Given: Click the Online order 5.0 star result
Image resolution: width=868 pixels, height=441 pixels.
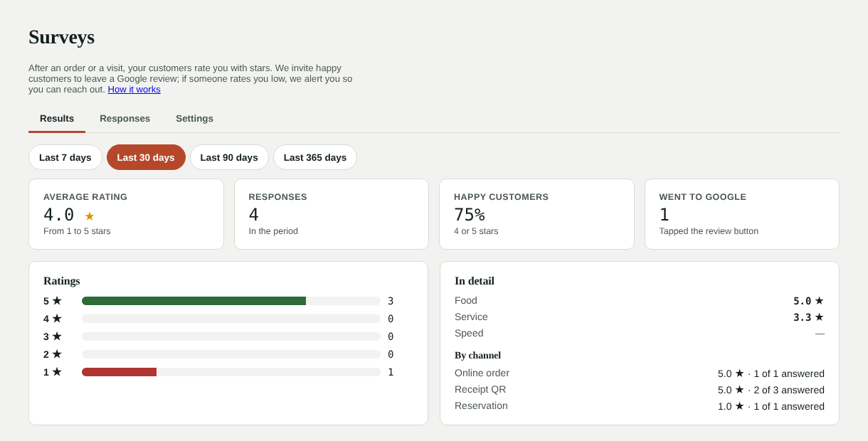Looking at the screenshot, I should (x=731, y=373).
